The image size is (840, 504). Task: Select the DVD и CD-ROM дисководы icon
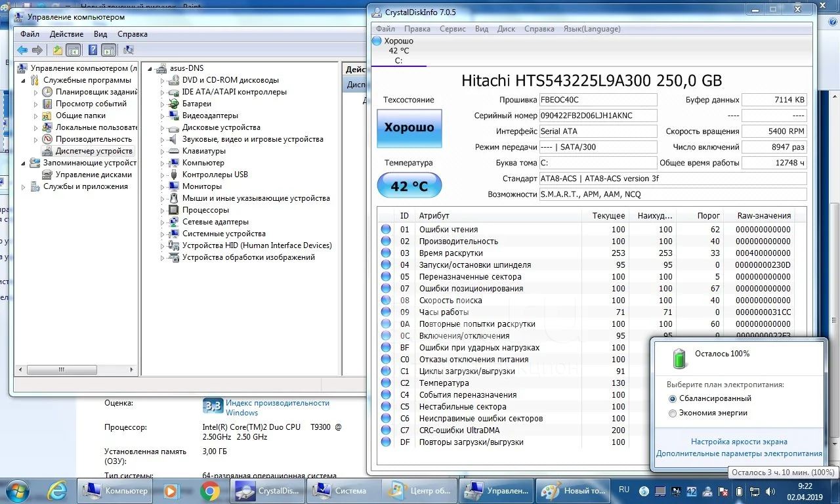173,80
